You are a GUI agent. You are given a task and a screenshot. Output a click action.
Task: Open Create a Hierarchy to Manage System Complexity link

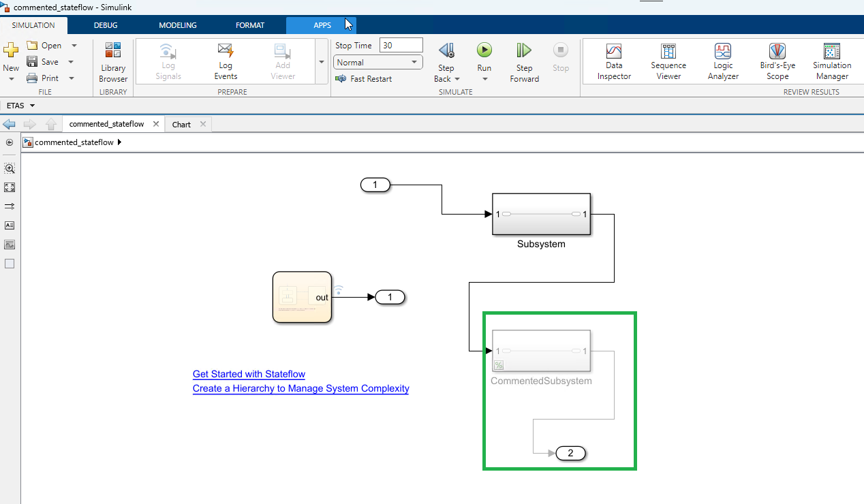[x=301, y=388]
